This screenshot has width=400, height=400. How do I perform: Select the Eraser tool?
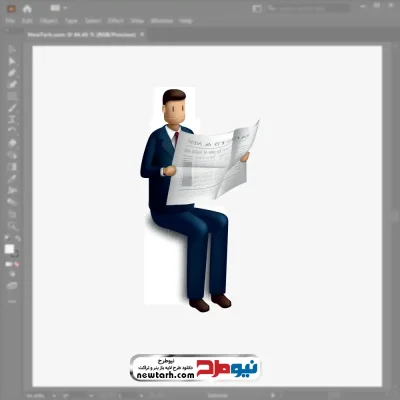[x=12, y=143]
